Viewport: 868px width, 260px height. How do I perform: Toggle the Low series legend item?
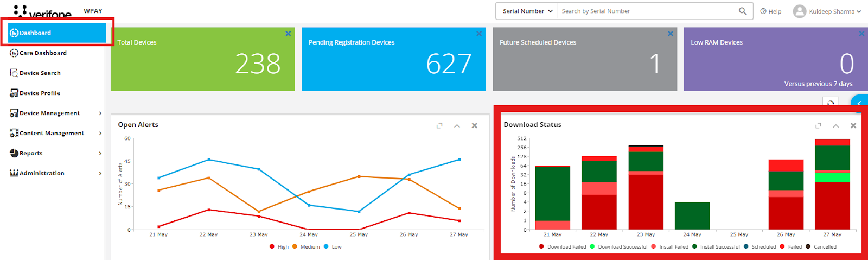tap(333, 246)
